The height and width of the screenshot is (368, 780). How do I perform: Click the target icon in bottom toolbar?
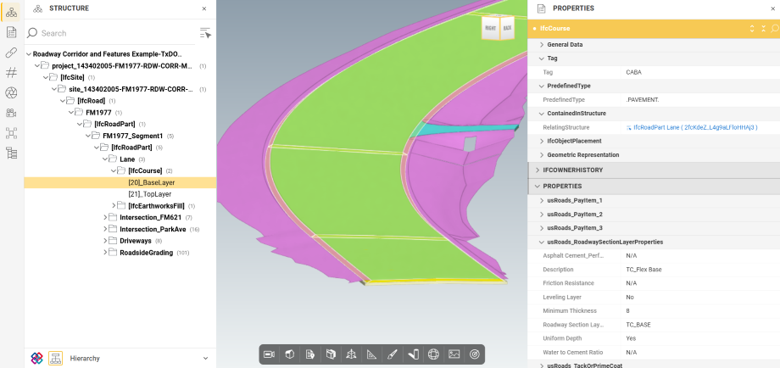(475, 354)
